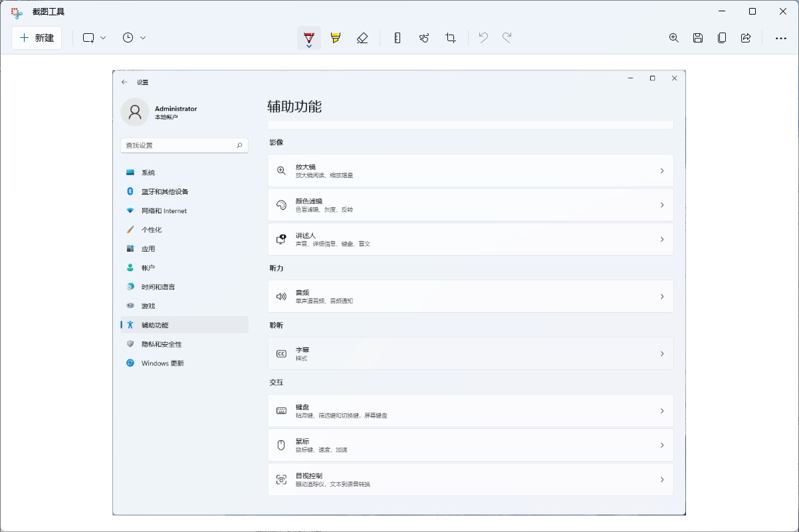The image size is (799, 532).
Task: Click the 新建 new snip button
Action: point(37,38)
